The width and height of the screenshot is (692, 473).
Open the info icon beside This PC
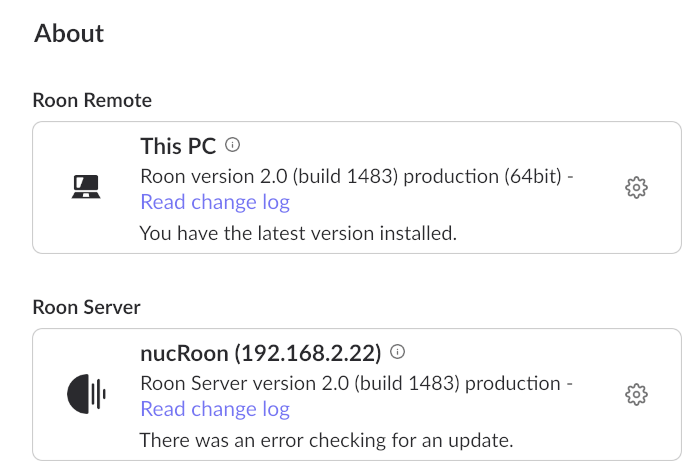pos(233,145)
